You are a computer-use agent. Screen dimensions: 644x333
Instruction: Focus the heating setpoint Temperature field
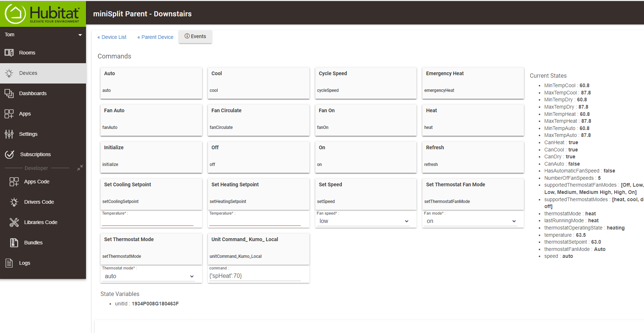click(255, 221)
